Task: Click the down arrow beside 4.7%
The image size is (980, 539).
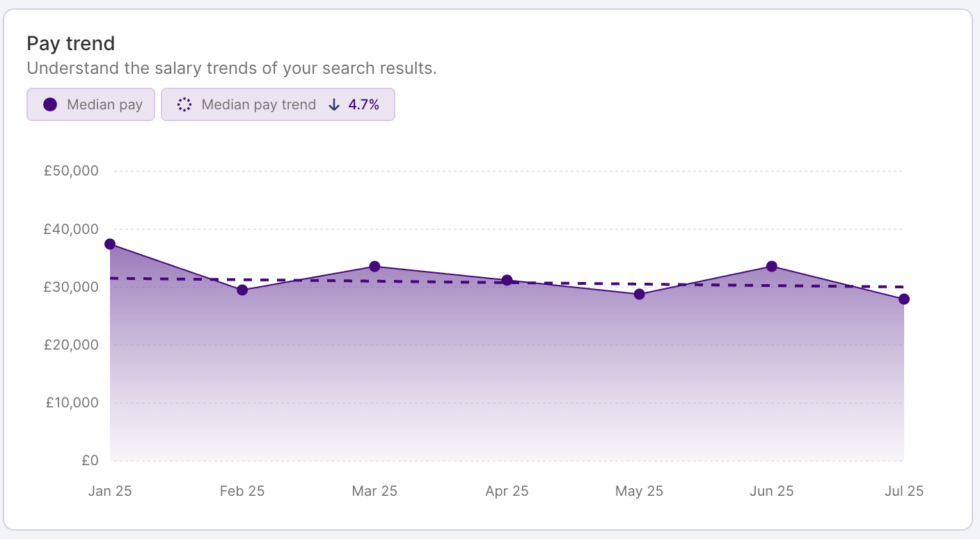Action: coord(334,104)
